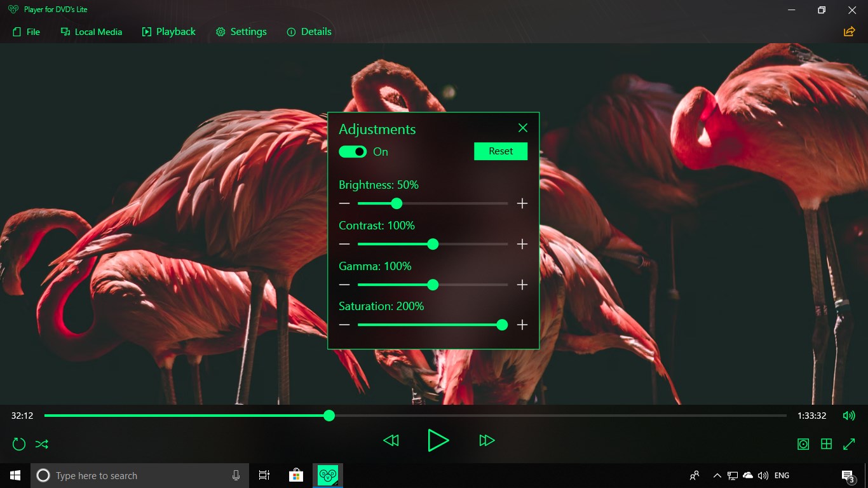Click the Reset button in Adjustments
This screenshot has width=868, height=488.
click(500, 151)
